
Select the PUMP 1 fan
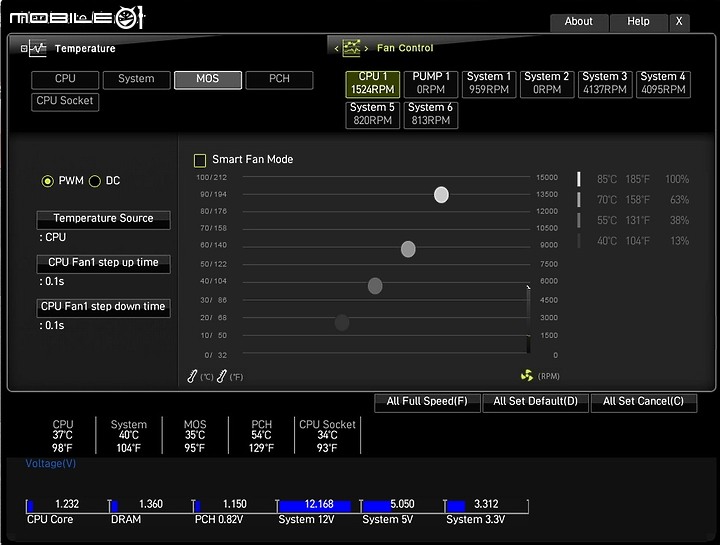click(x=431, y=84)
